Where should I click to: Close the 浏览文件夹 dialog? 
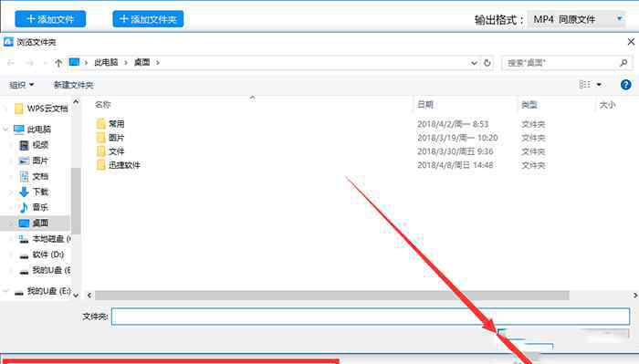pos(631,42)
